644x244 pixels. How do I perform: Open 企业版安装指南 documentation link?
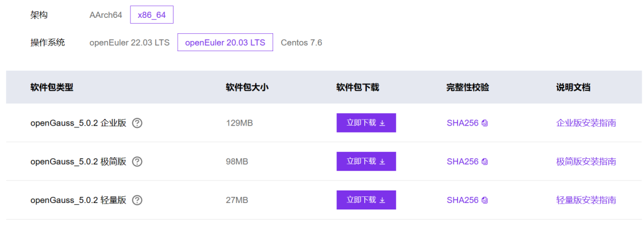586,123
